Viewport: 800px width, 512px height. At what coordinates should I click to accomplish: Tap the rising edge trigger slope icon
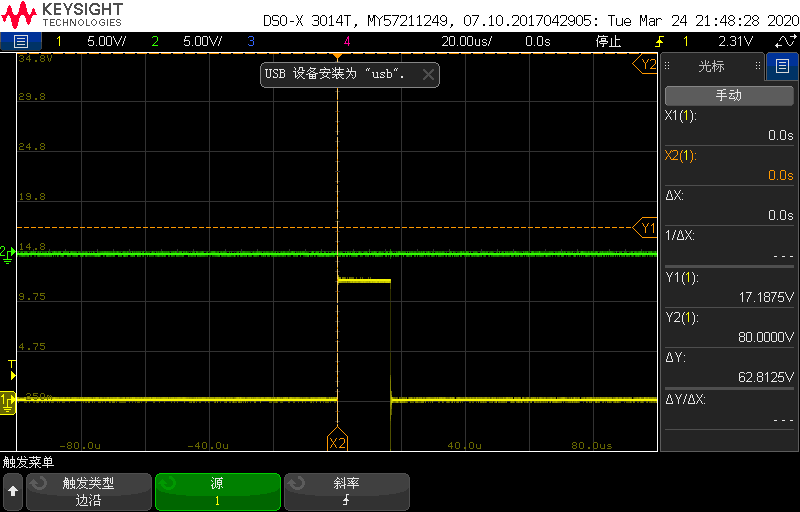click(x=659, y=41)
